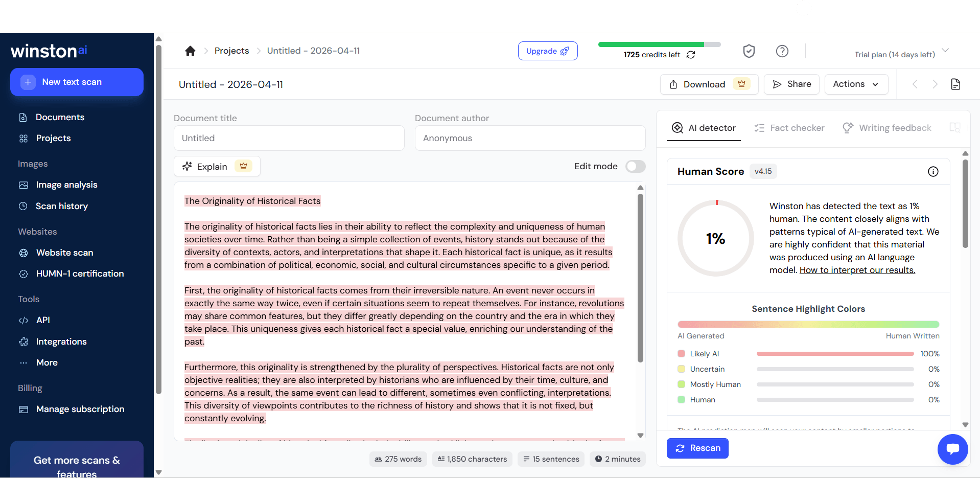Click the Scan history clock icon

coord(23,206)
